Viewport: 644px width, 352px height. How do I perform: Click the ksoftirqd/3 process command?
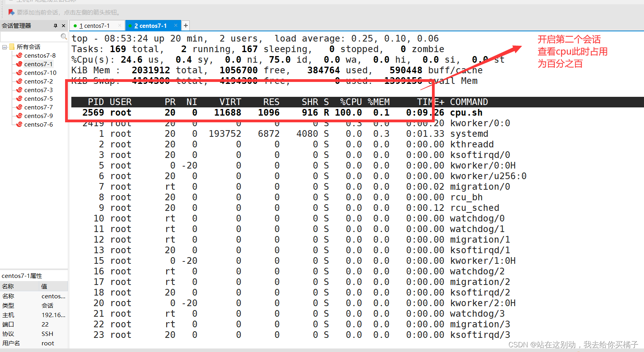(480, 335)
